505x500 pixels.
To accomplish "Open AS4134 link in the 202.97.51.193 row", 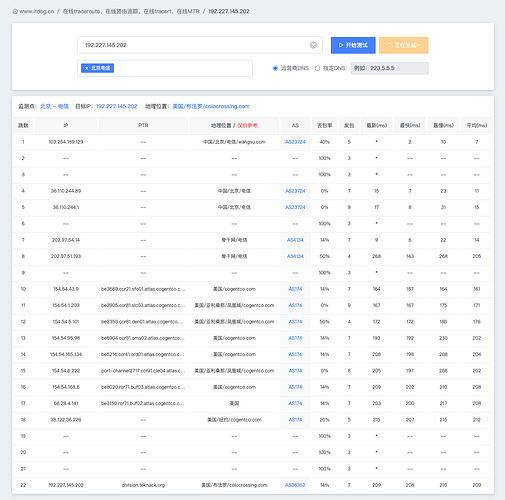I will click(x=295, y=256).
